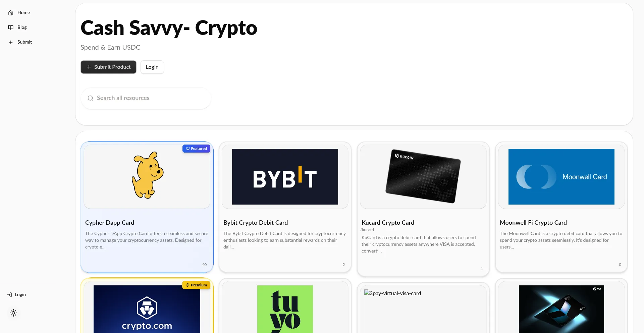Click the Login button beside Submit Product

click(152, 67)
